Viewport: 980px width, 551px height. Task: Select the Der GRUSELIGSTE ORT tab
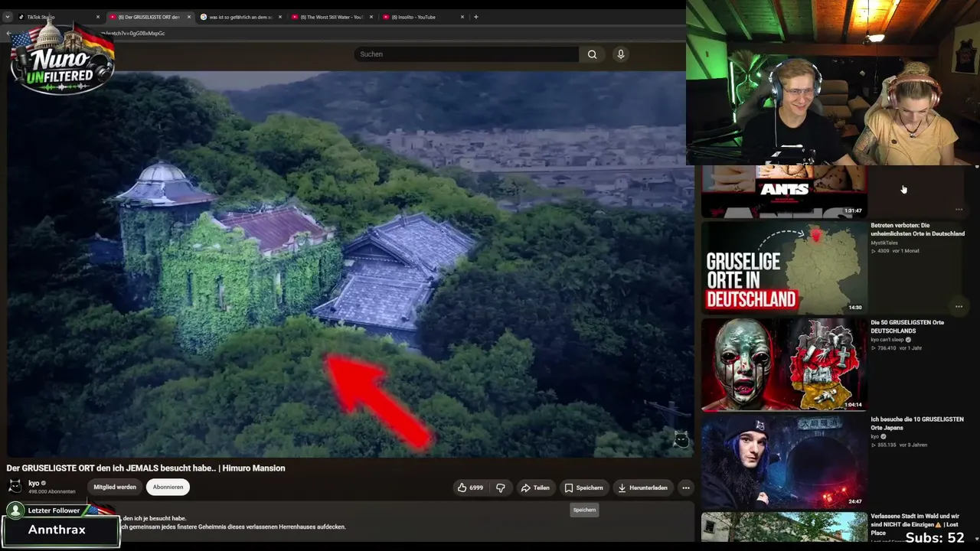pos(149,17)
